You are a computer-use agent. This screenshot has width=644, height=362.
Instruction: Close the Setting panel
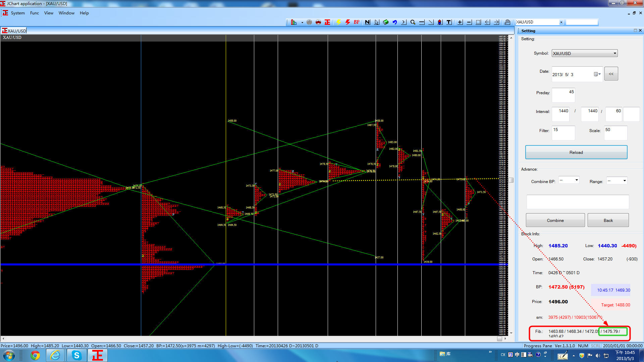pos(640,31)
